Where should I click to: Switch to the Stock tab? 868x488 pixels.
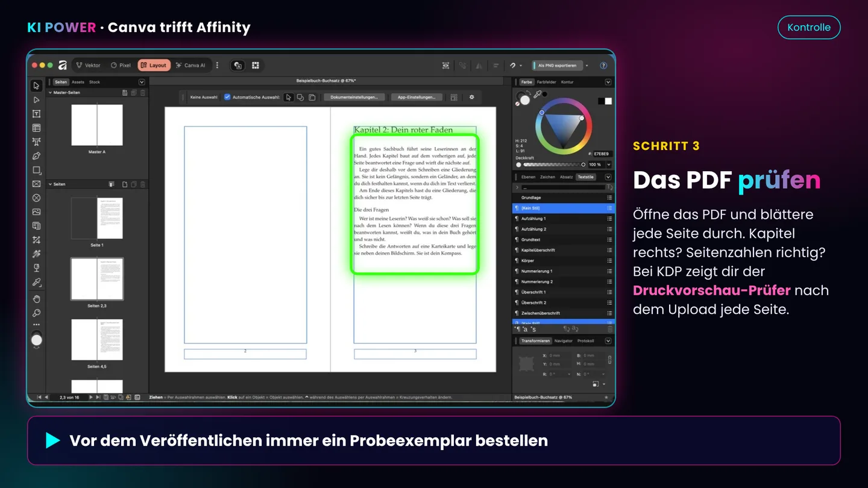[x=95, y=82]
